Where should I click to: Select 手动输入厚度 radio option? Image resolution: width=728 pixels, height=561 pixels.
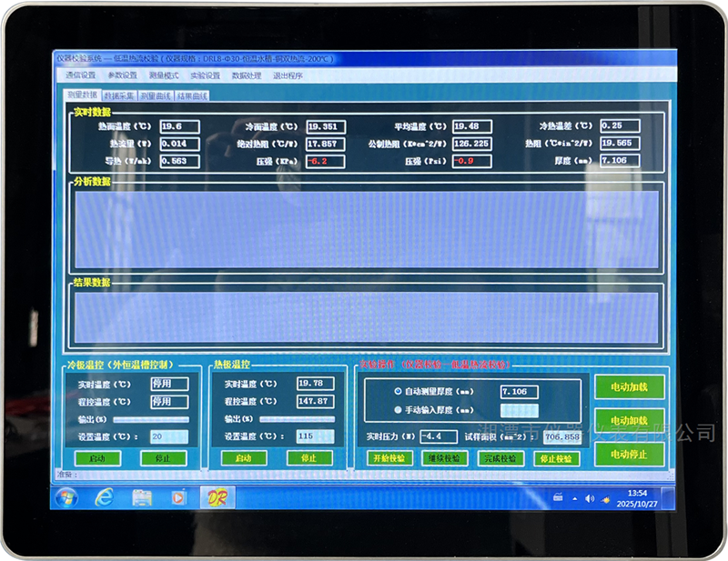(x=398, y=410)
